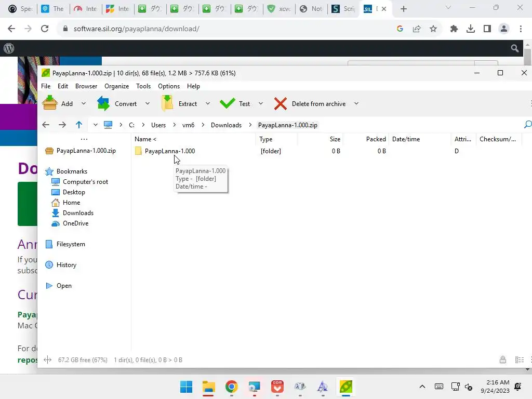The image size is (532, 399).
Task: Expand the Add dropdown arrow
Action: pyautogui.click(x=84, y=103)
